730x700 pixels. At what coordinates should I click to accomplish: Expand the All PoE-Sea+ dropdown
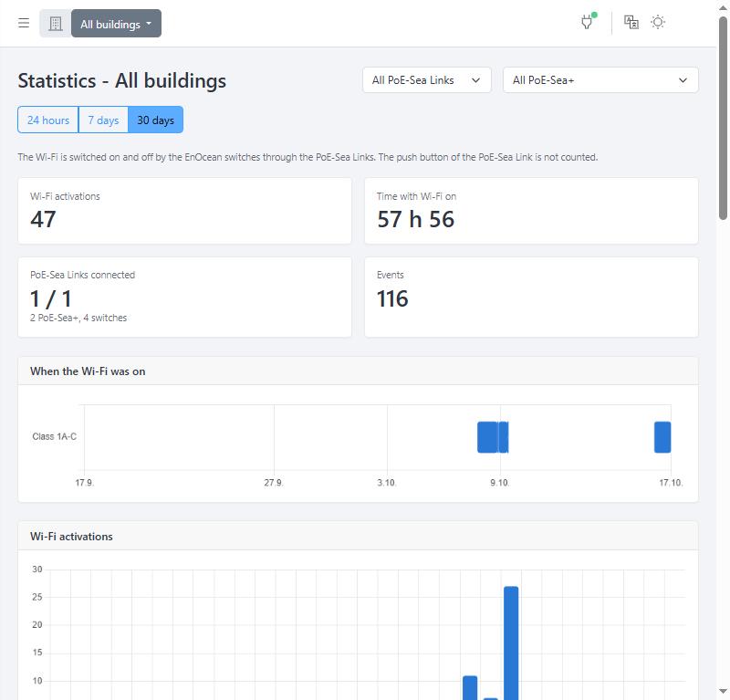click(x=600, y=80)
